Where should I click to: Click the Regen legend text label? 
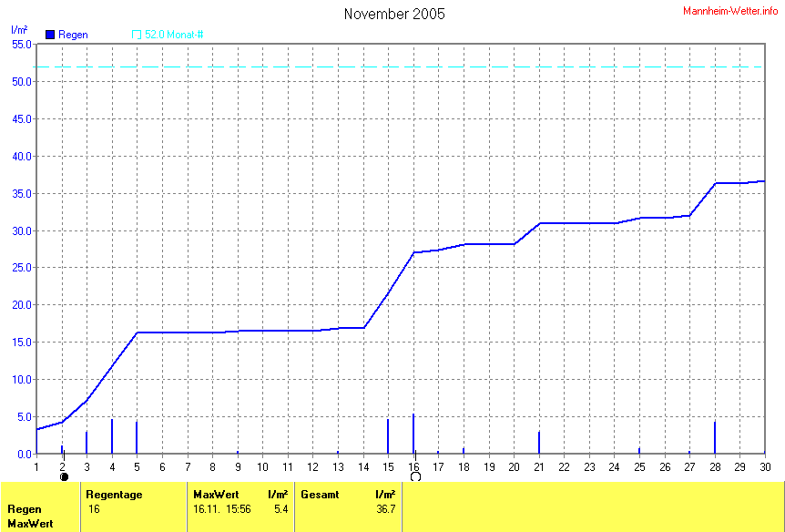[x=73, y=35]
